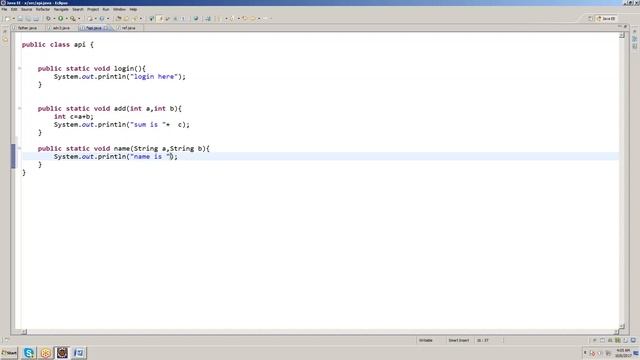640x360 pixels.
Task: Click the Open Perspective icon
Action: [590, 18]
